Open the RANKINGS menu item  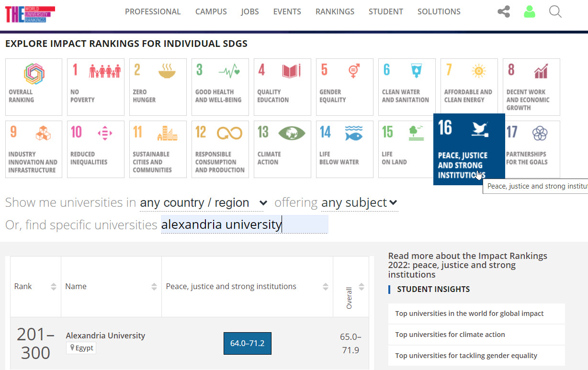point(335,11)
